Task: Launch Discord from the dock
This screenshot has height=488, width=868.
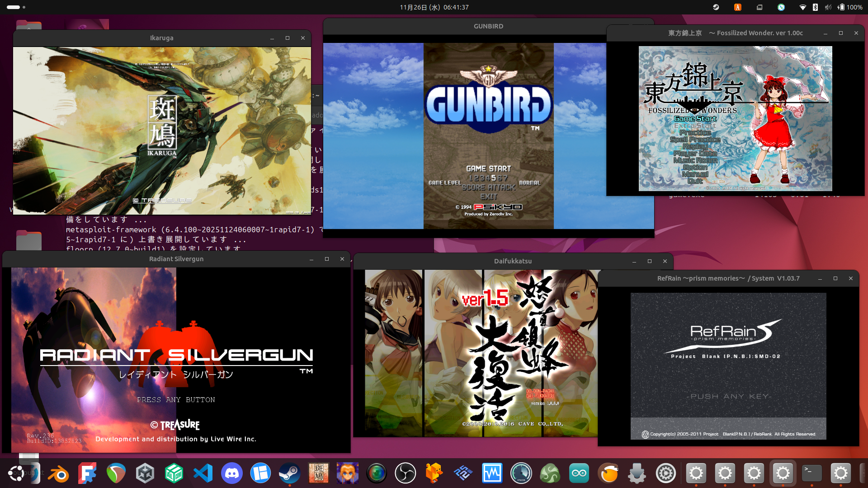Action: click(232, 474)
